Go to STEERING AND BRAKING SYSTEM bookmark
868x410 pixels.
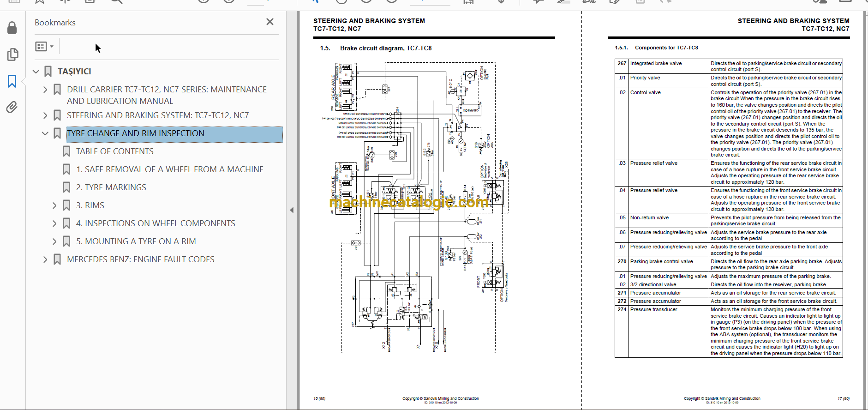(x=158, y=115)
